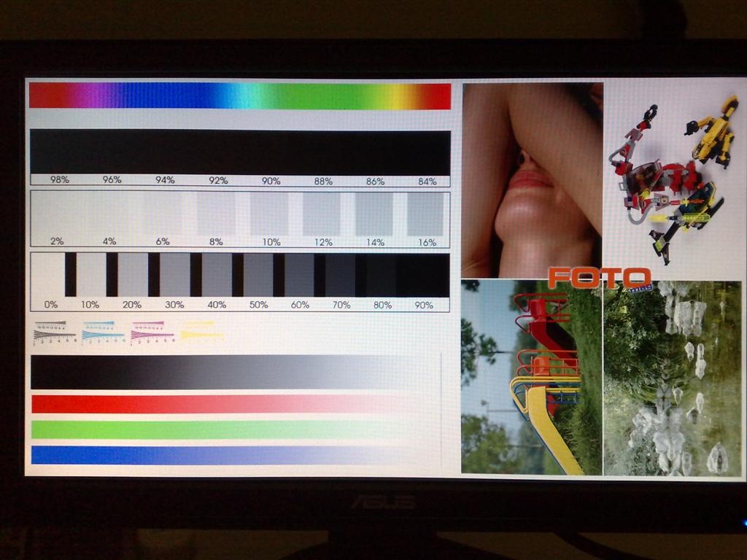Click the black-to-white gradient bar

(x=219, y=372)
